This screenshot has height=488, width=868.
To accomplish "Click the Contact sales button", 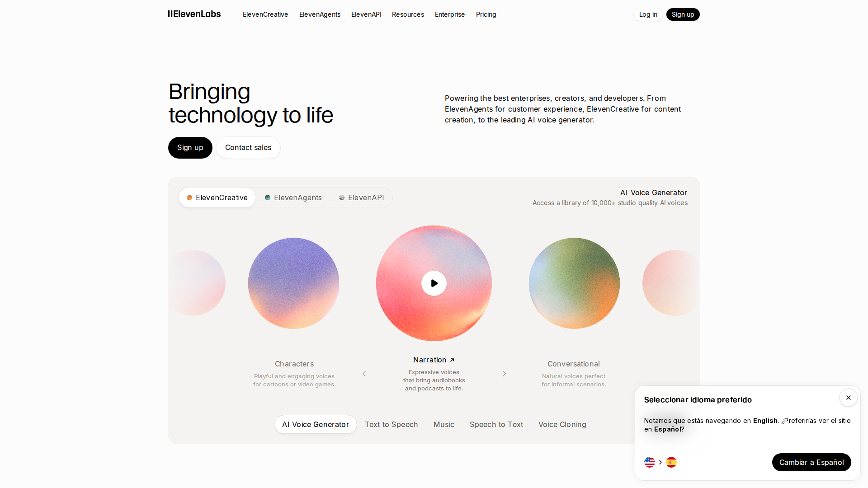I will coord(248,148).
